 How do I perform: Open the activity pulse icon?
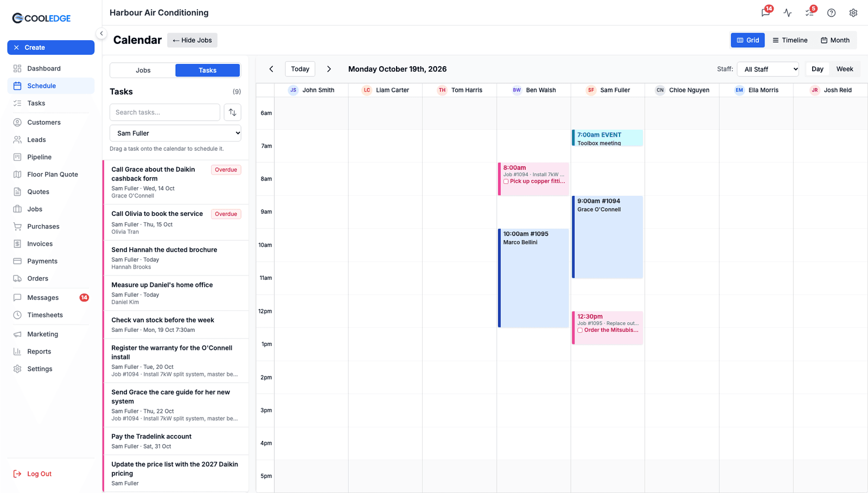pos(788,12)
